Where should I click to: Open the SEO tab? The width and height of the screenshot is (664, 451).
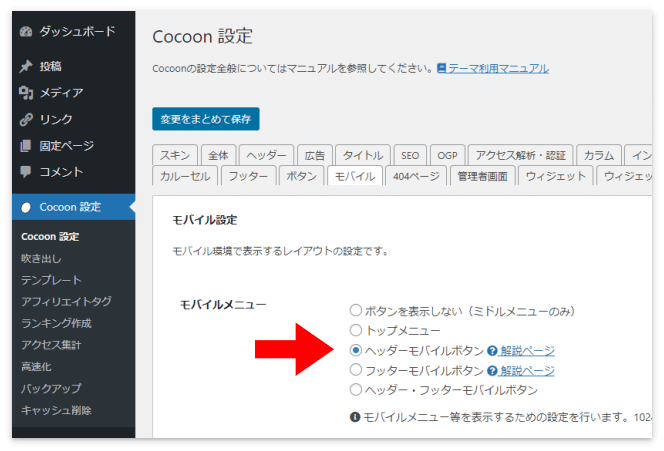(x=410, y=155)
